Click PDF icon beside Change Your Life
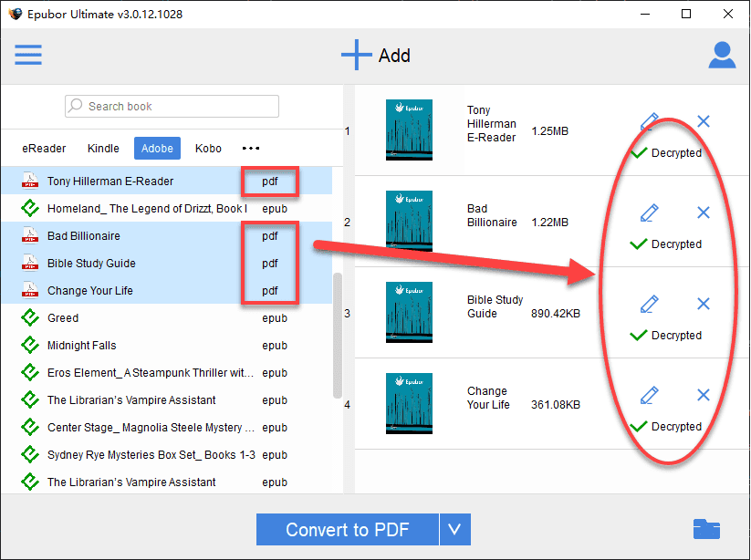Screen dimensions: 751x560 click(30, 290)
